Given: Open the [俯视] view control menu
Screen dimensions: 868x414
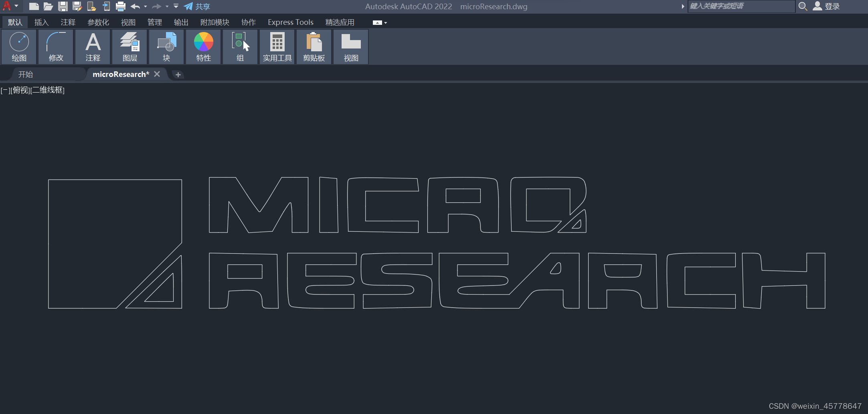Looking at the screenshot, I should [20, 90].
